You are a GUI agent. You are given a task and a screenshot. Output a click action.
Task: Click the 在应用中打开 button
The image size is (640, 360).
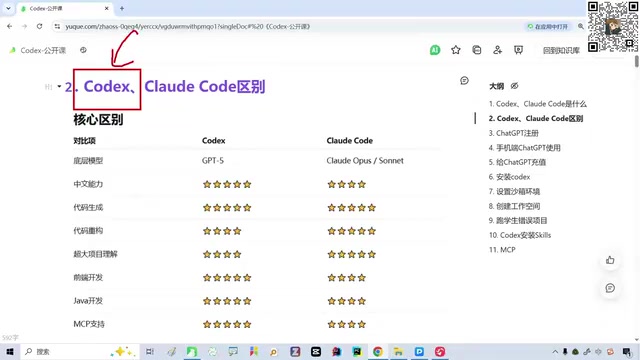pyautogui.click(x=547, y=27)
